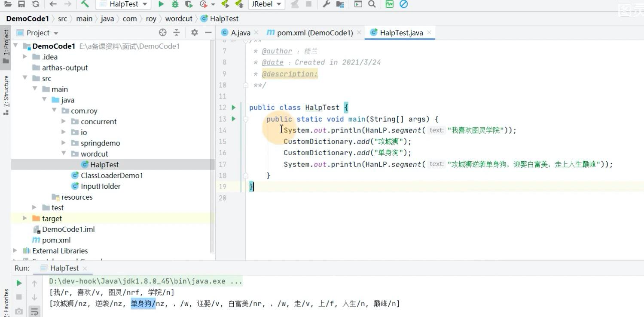This screenshot has width=644, height=317.
Task: Click the Synchronize refresh icon
Action: [36, 4]
